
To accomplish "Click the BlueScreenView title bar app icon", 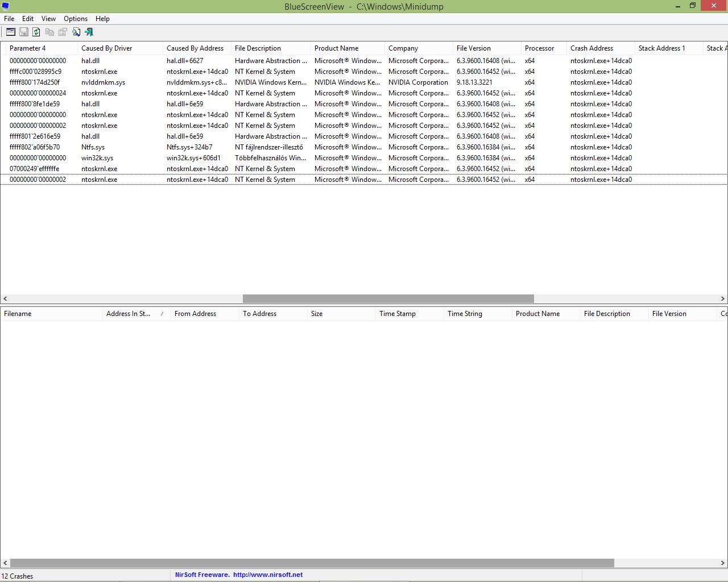I will point(5,6).
